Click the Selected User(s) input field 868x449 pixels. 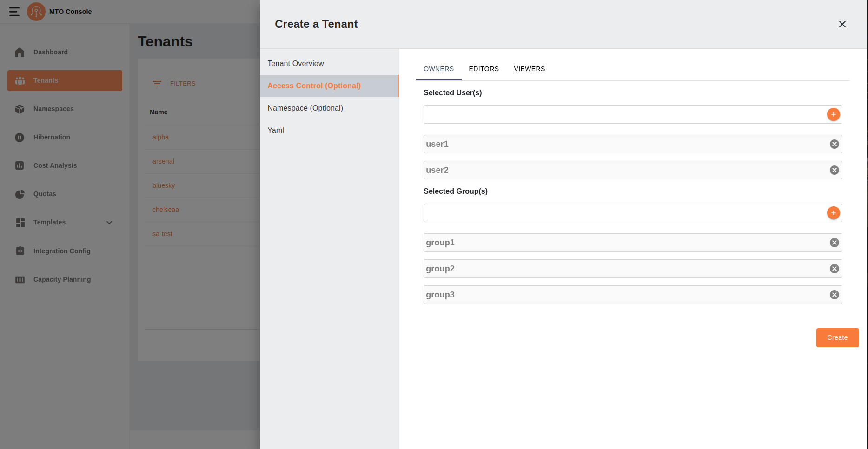(x=623, y=114)
